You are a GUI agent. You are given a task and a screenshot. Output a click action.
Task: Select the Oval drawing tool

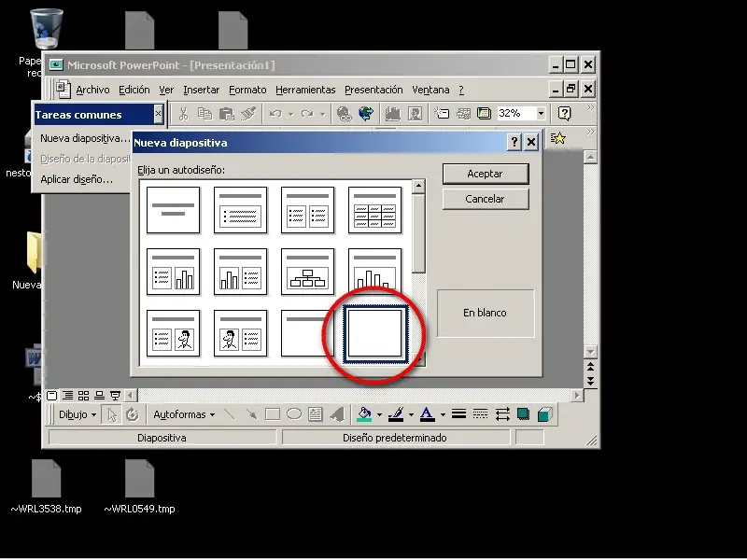pos(294,414)
